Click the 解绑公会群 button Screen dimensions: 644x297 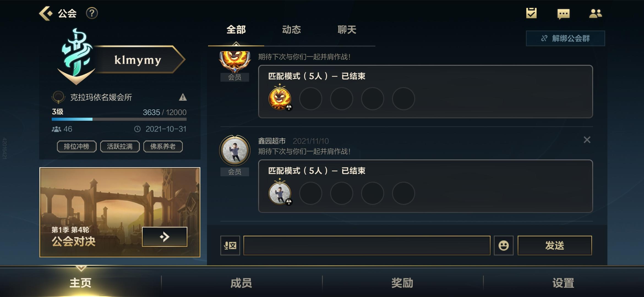tap(565, 38)
